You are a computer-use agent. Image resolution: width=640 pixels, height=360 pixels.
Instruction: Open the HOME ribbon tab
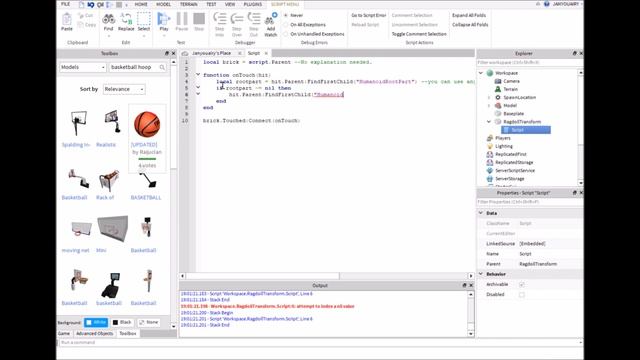(141, 4)
